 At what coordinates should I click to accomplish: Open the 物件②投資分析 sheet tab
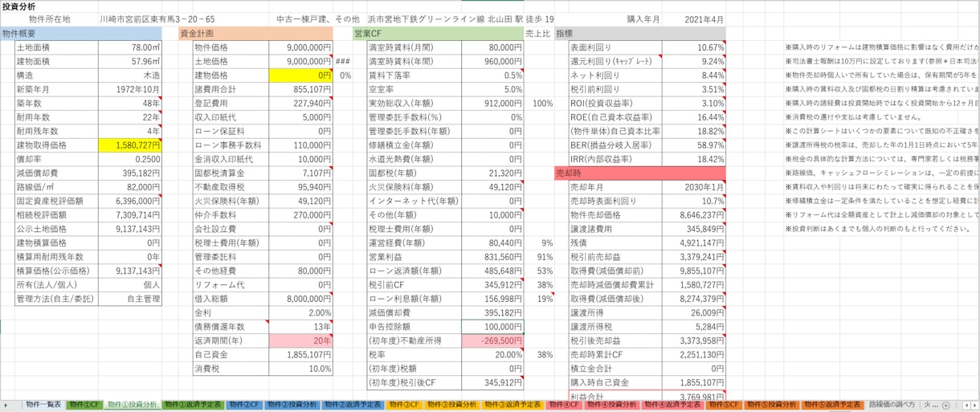point(291,405)
